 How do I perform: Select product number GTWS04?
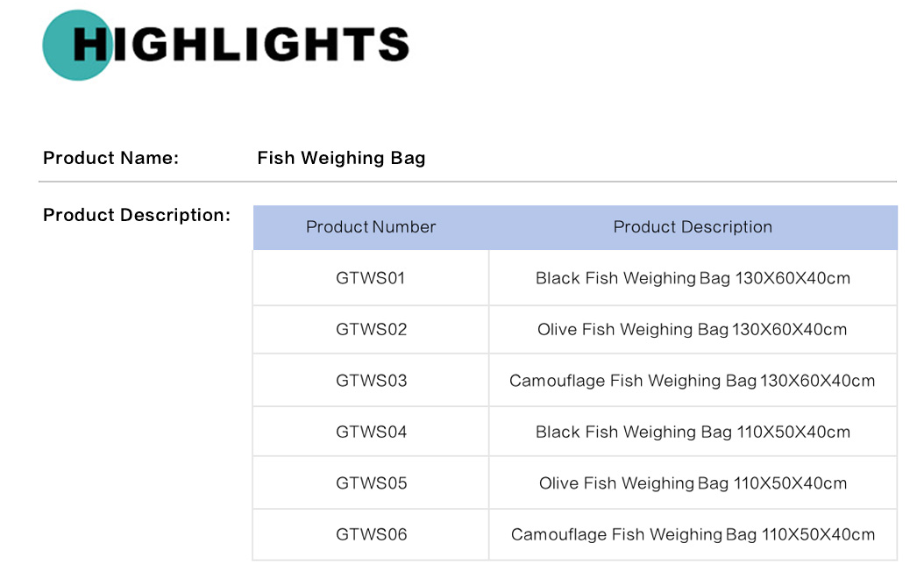[x=371, y=432]
